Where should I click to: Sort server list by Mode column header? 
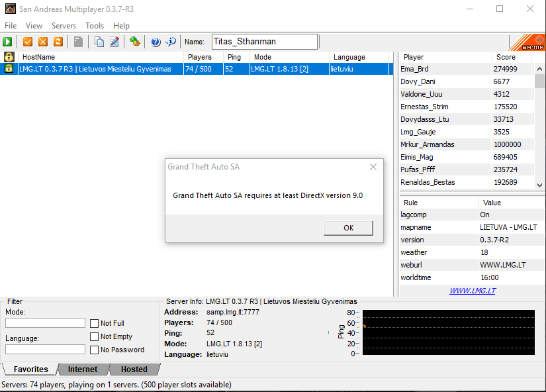click(x=289, y=57)
